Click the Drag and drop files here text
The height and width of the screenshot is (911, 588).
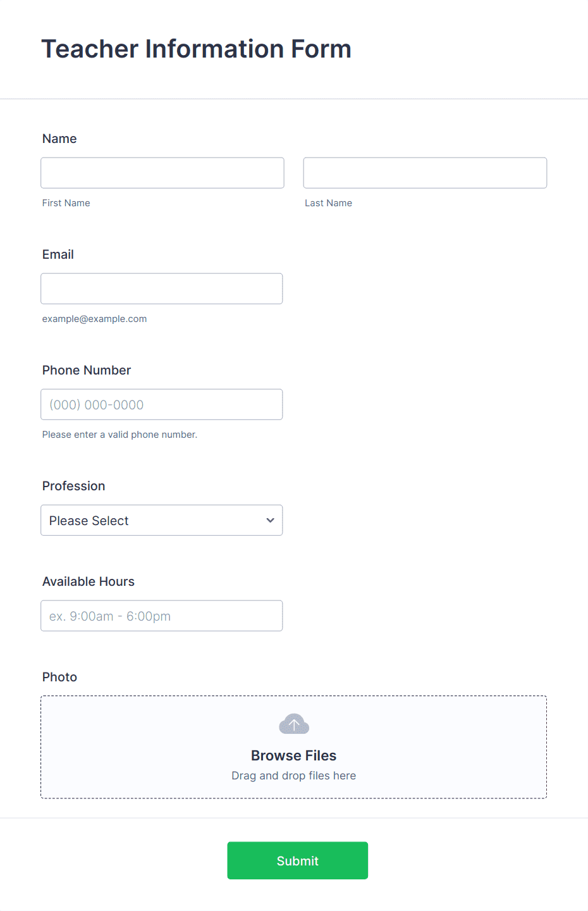pyautogui.click(x=294, y=776)
